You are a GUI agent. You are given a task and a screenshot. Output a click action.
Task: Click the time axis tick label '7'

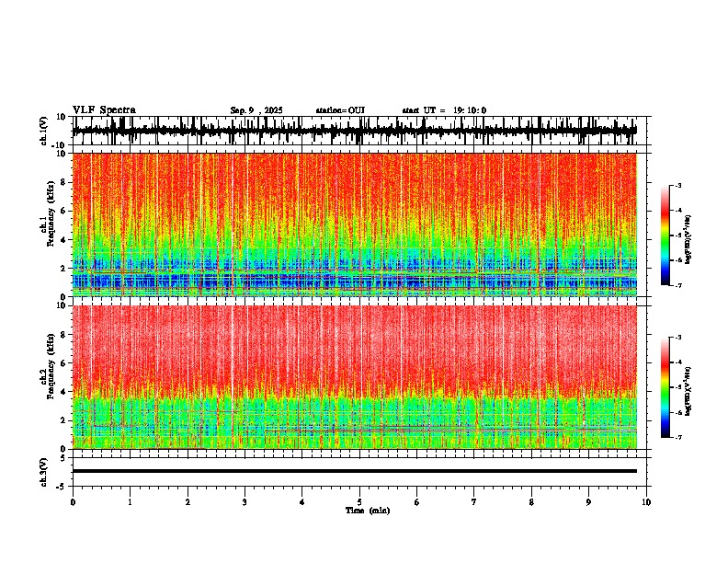click(474, 502)
